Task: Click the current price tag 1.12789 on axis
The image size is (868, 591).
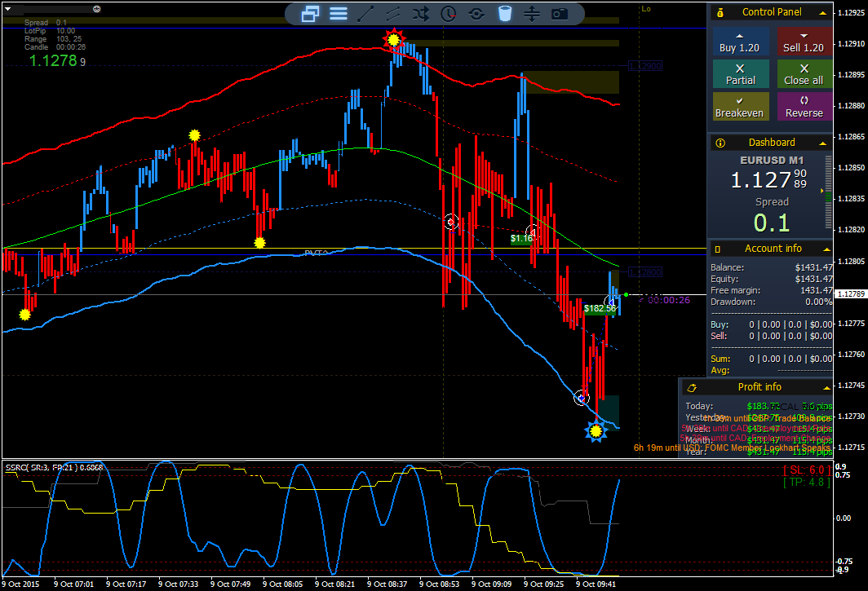Action: 850,293
